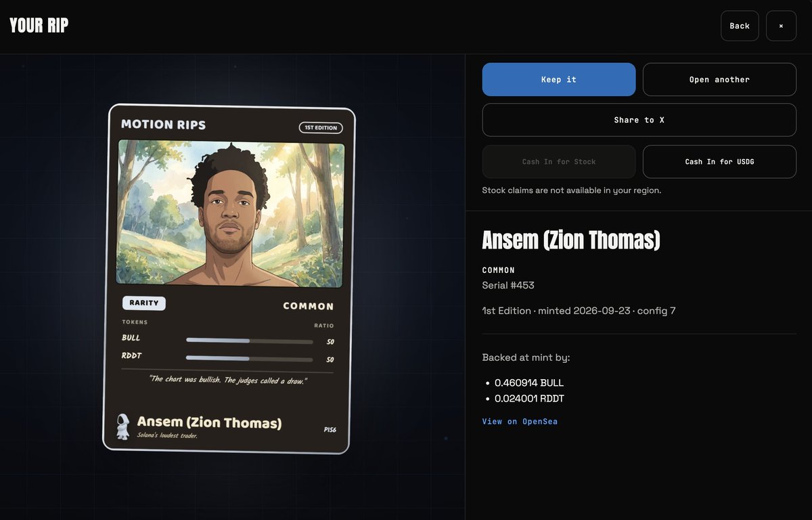The image size is (812, 520).
Task: Click the card quote about the bullish chart
Action: tap(228, 380)
